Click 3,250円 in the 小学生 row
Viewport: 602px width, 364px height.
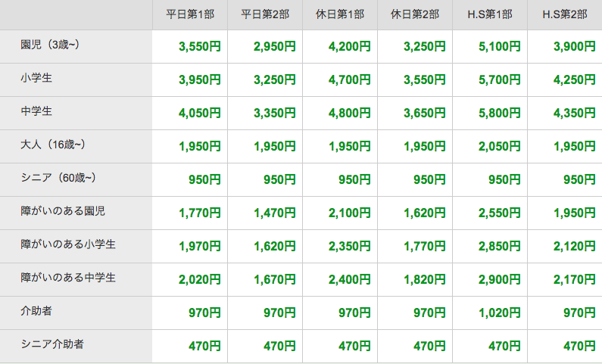pos(275,79)
